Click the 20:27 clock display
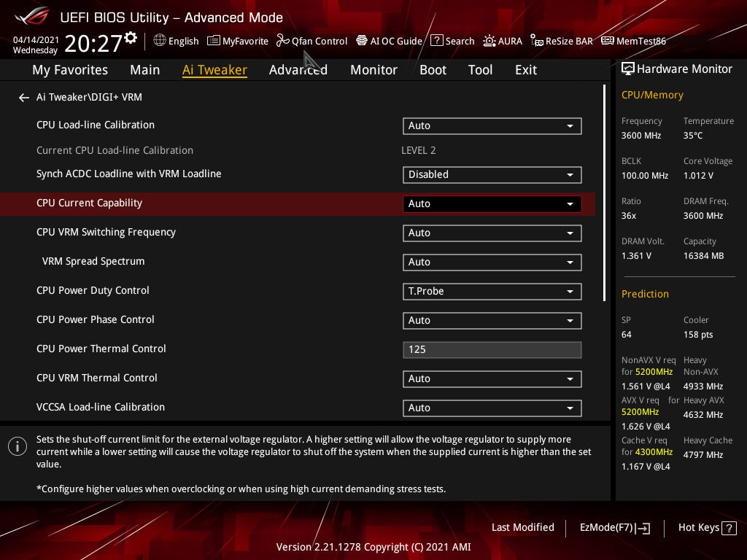 (x=93, y=43)
